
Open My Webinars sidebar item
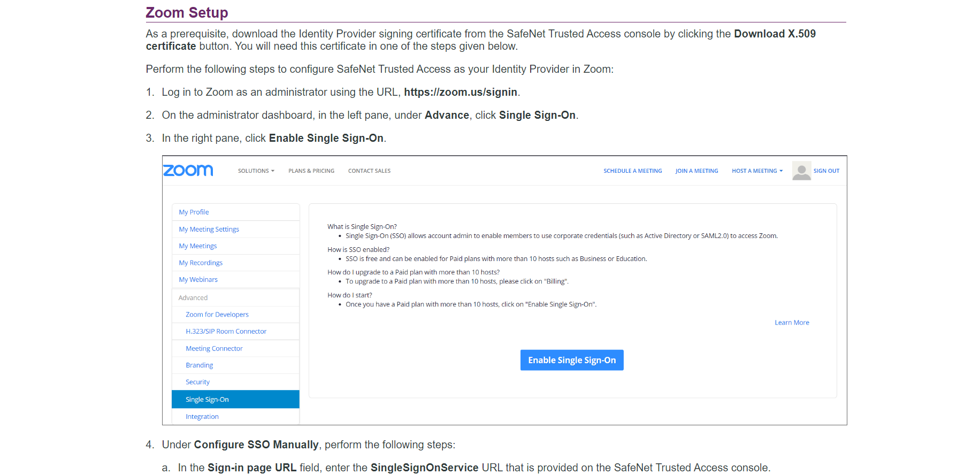pyautogui.click(x=198, y=280)
